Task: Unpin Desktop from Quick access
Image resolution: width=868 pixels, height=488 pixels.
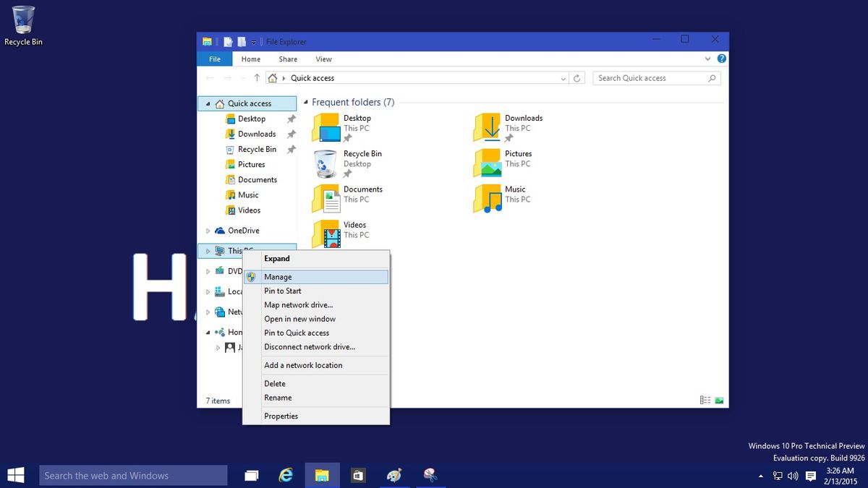Action: [x=290, y=119]
